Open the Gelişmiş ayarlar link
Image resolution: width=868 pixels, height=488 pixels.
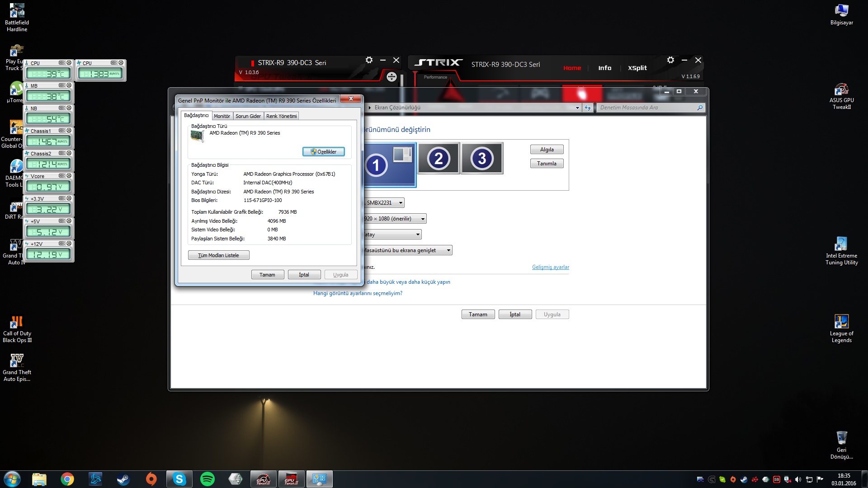tap(550, 267)
